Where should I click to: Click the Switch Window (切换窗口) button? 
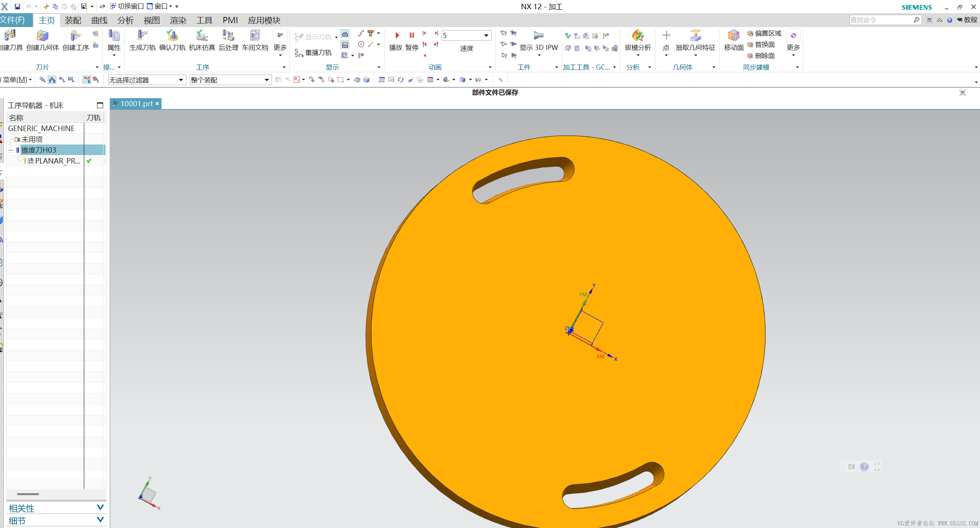coord(127,7)
